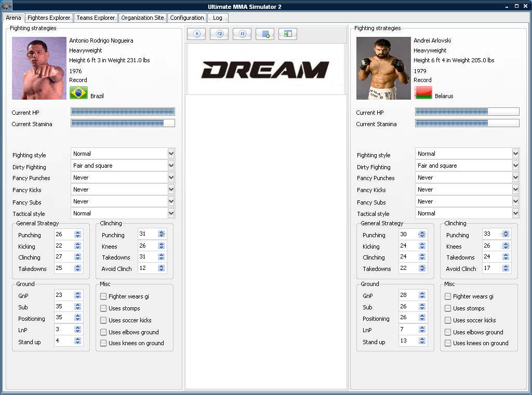Adjust Arlovski's General Strategy Punching spinner

[422, 234]
